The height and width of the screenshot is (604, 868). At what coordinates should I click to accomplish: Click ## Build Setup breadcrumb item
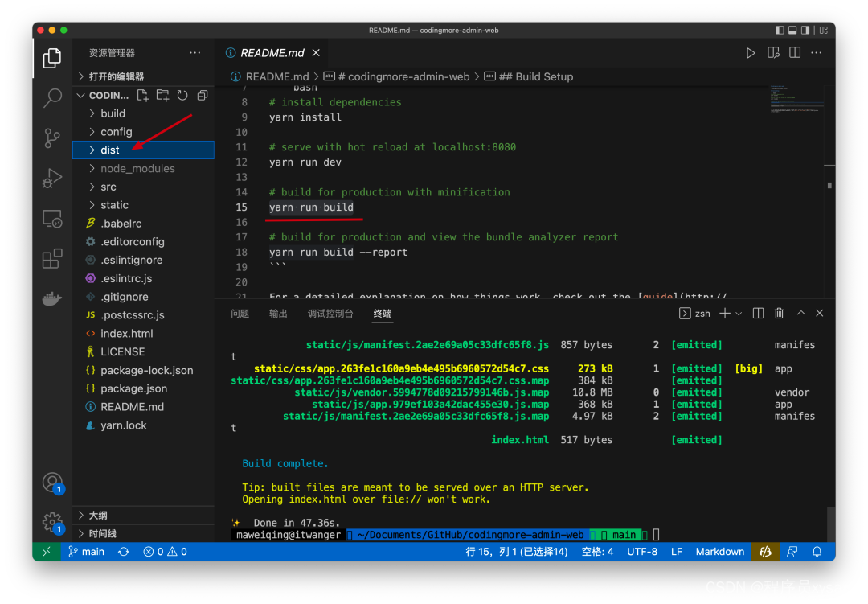pyautogui.click(x=529, y=77)
